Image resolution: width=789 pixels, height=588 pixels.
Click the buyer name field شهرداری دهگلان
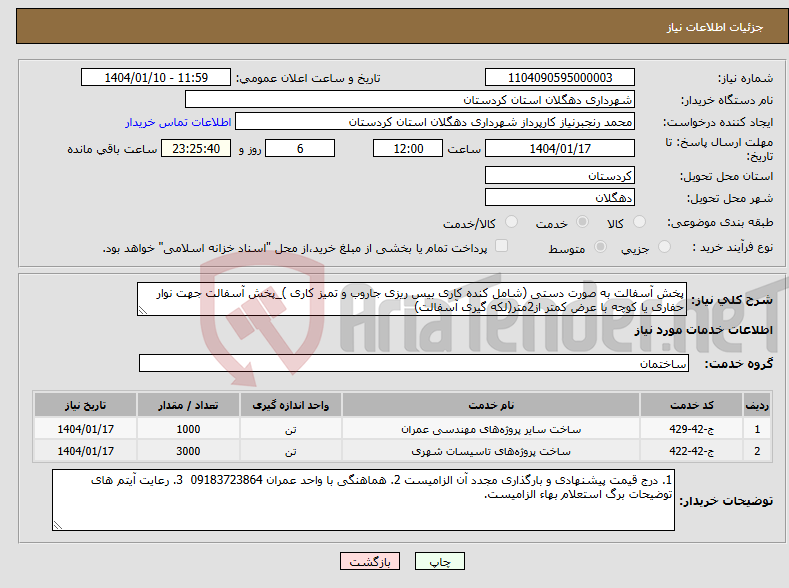click(x=410, y=100)
